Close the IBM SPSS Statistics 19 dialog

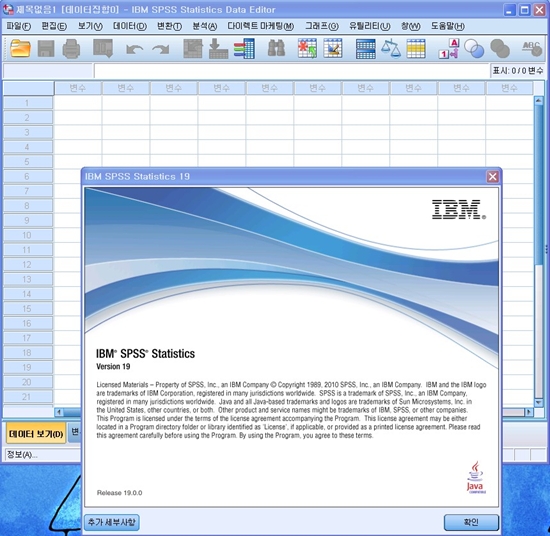(492, 176)
